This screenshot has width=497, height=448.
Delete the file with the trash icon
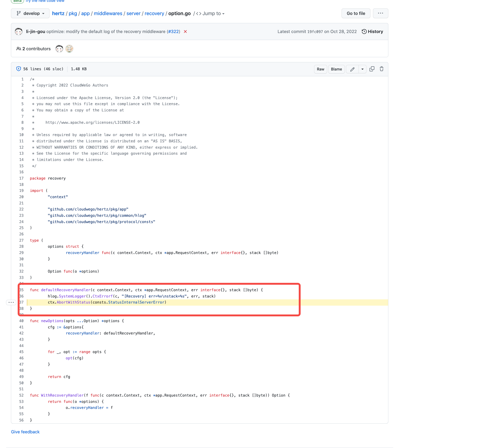pos(381,69)
